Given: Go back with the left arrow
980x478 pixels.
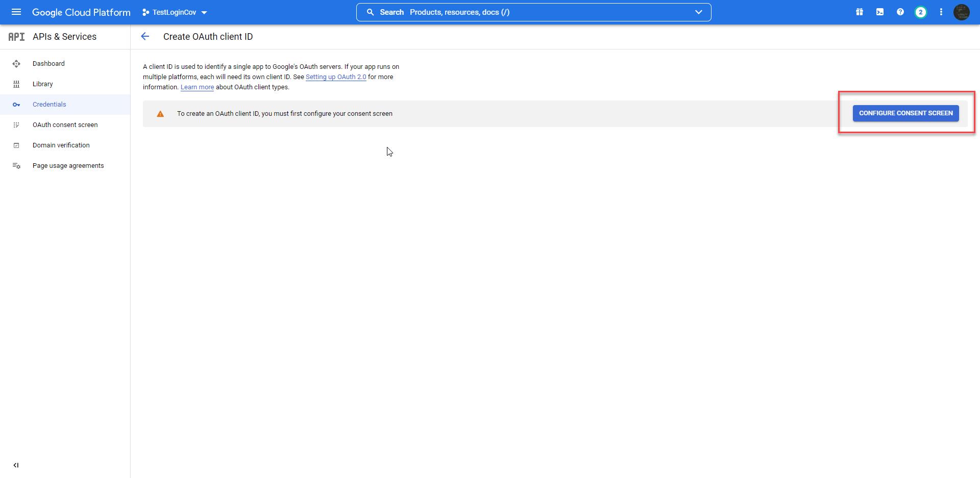Looking at the screenshot, I should coord(145,36).
